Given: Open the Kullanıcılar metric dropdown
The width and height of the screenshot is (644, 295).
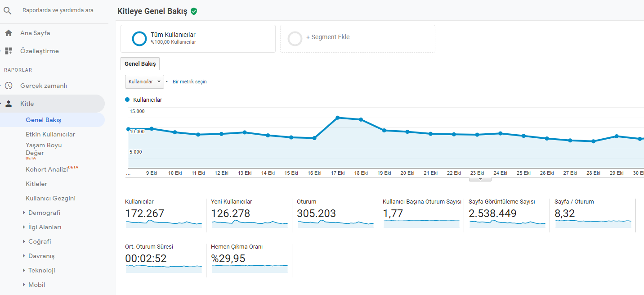Looking at the screenshot, I should click(x=144, y=82).
